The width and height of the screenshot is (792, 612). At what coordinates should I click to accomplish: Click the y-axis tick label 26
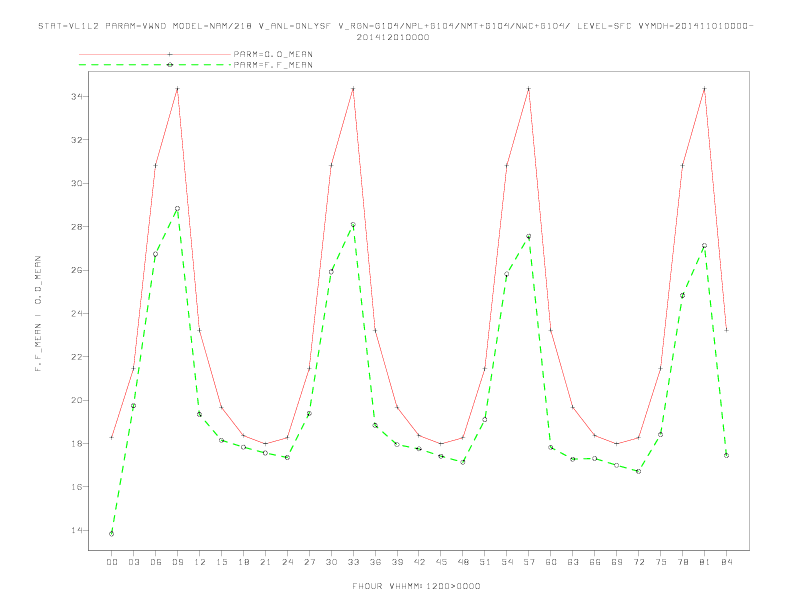pyautogui.click(x=77, y=270)
